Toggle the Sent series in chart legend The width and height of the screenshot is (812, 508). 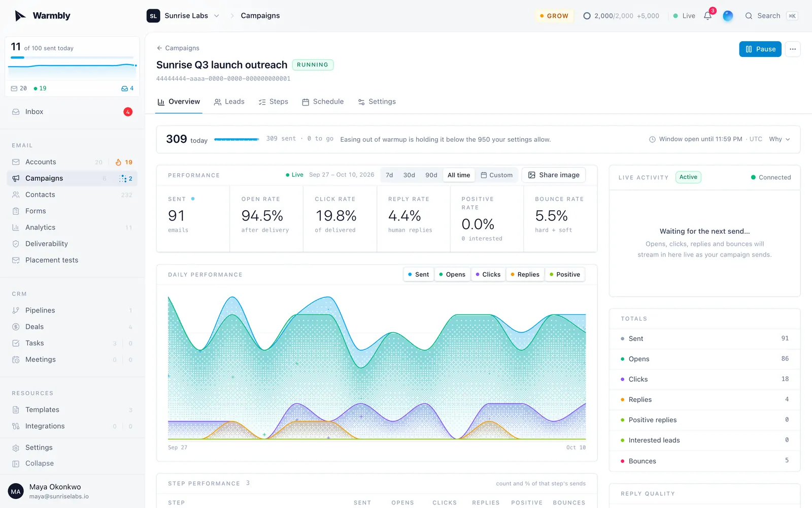[418, 274]
